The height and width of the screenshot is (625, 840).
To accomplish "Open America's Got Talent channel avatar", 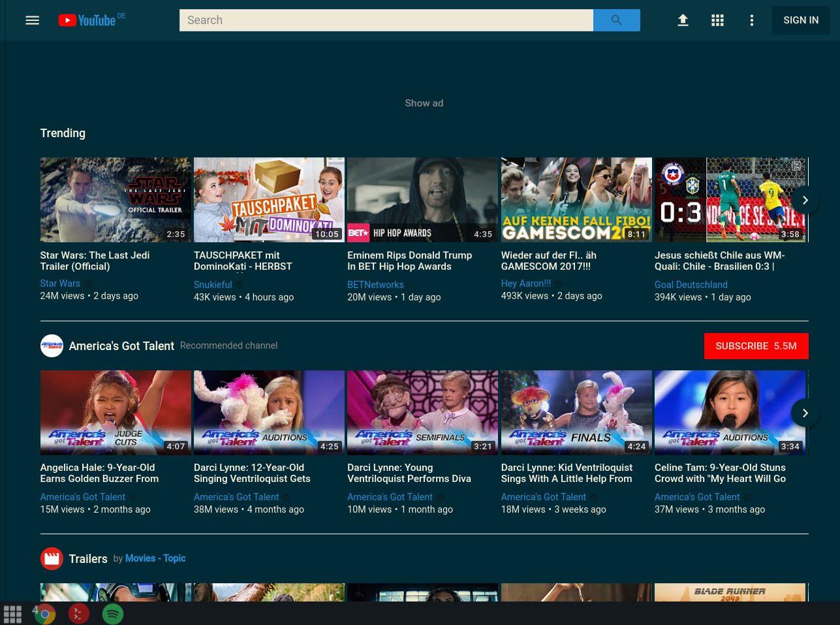I will click(52, 346).
